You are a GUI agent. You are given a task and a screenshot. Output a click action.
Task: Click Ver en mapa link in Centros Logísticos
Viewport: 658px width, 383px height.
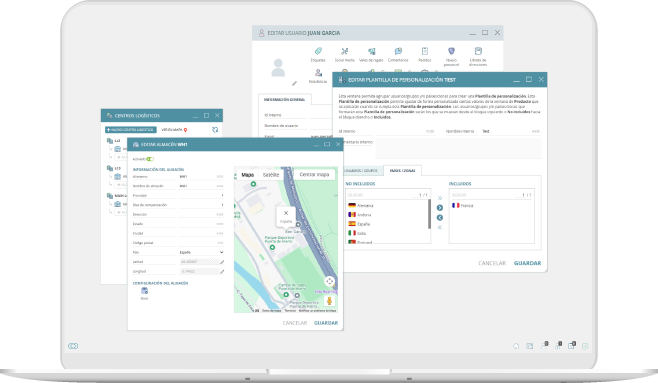tap(174, 130)
